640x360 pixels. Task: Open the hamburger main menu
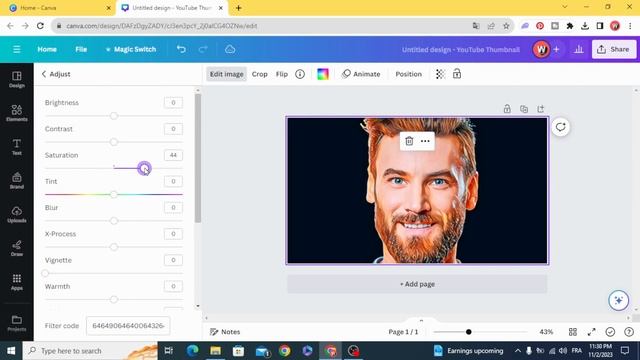click(17, 49)
